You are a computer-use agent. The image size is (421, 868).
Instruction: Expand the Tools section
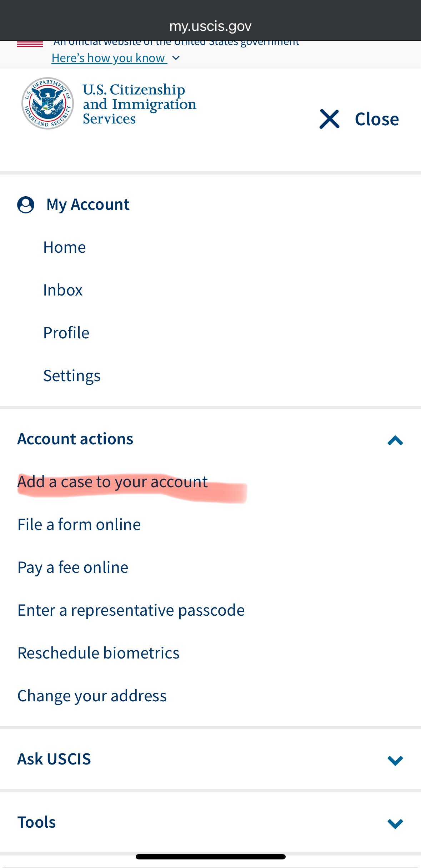coord(395,823)
